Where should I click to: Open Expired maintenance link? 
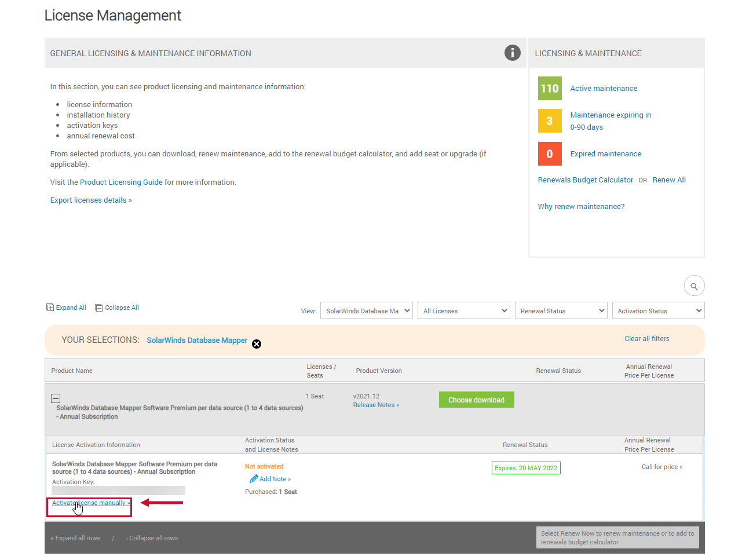coord(606,154)
